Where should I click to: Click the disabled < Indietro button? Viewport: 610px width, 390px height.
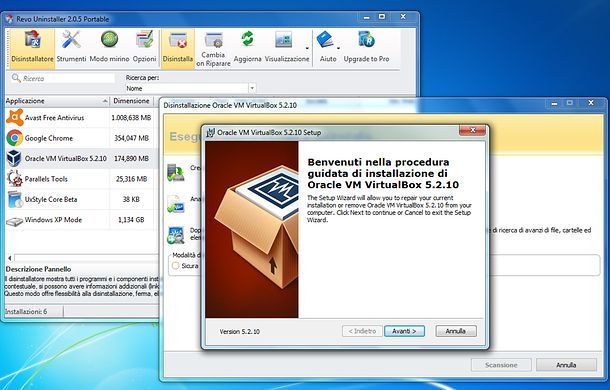coord(362,331)
